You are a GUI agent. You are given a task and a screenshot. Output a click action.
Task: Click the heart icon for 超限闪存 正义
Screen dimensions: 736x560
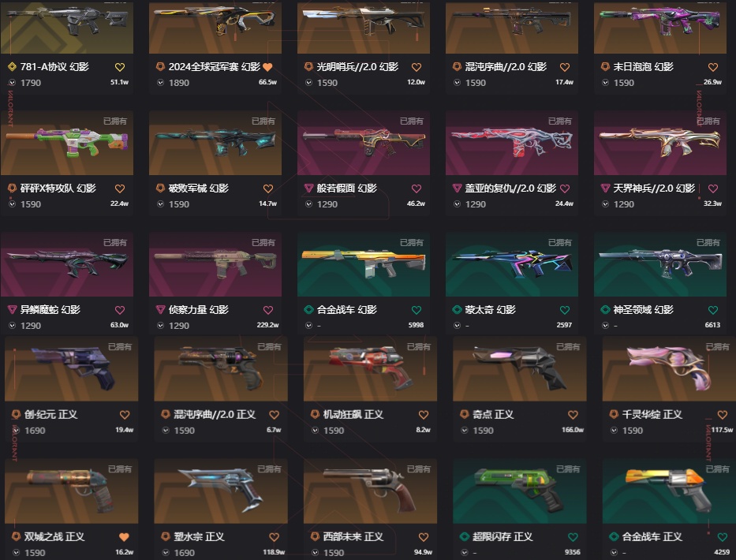pos(573,537)
